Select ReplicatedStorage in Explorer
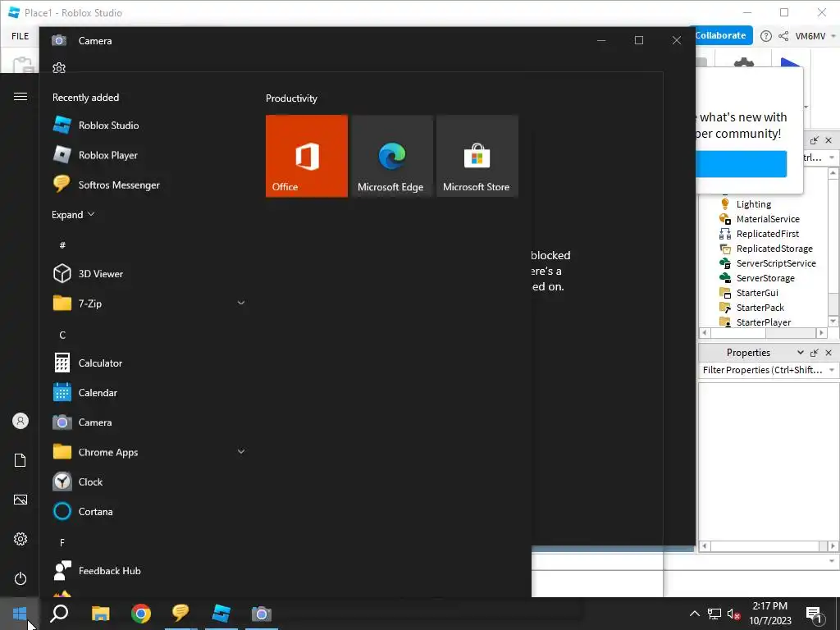Viewport: 840px width, 630px height. (x=774, y=249)
